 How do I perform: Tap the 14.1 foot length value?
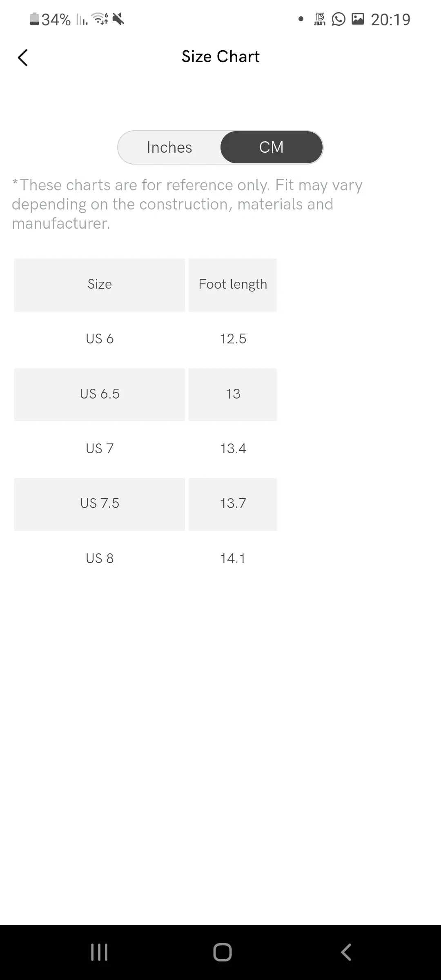(x=233, y=558)
